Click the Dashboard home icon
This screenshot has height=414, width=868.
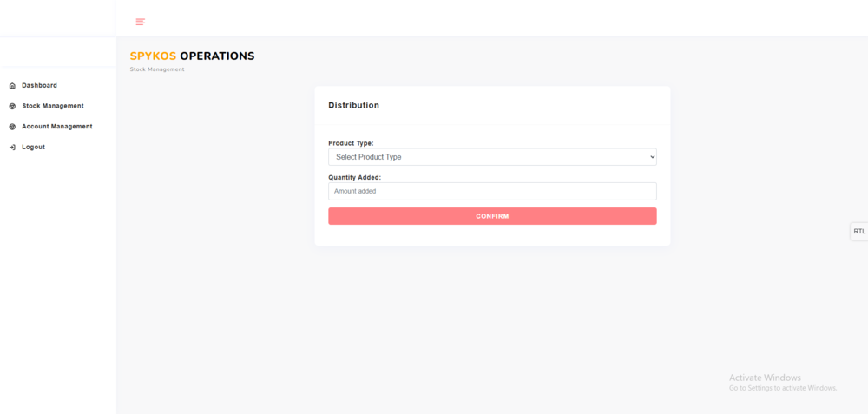[x=12, y=86]
